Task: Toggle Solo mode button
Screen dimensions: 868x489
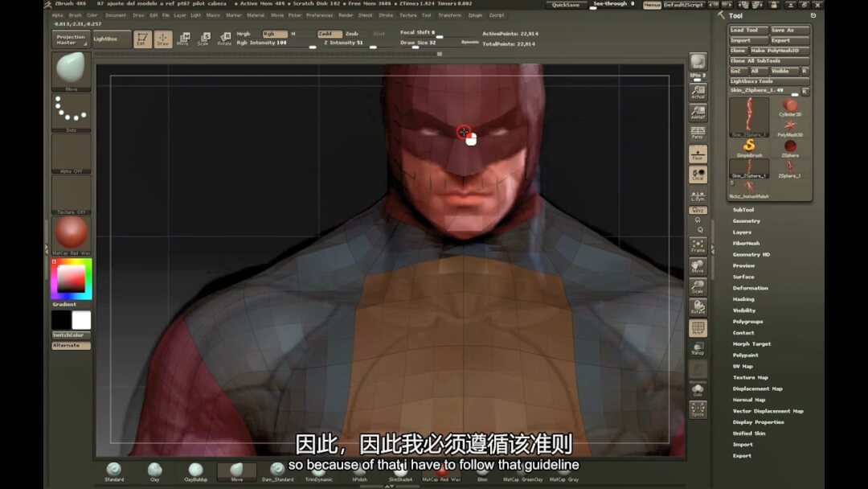Action: point(698,390)
